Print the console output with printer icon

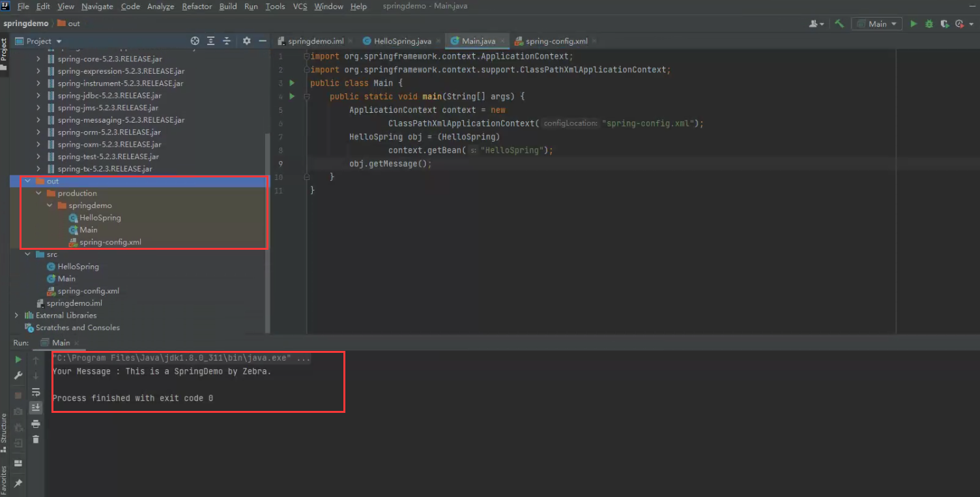pyautogui.click(x=36, y=424)
